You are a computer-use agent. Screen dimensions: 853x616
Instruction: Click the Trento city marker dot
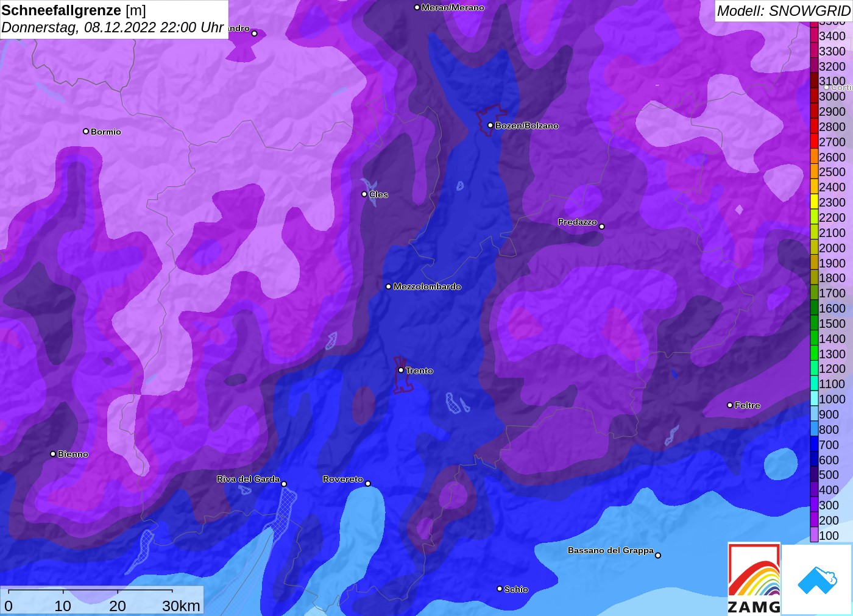(x=401, y=370)
